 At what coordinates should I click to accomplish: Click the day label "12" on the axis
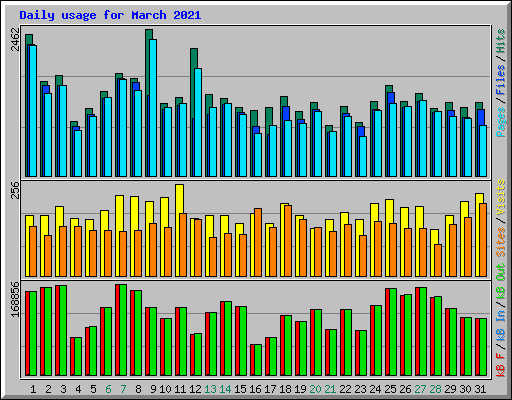(195, 389)
